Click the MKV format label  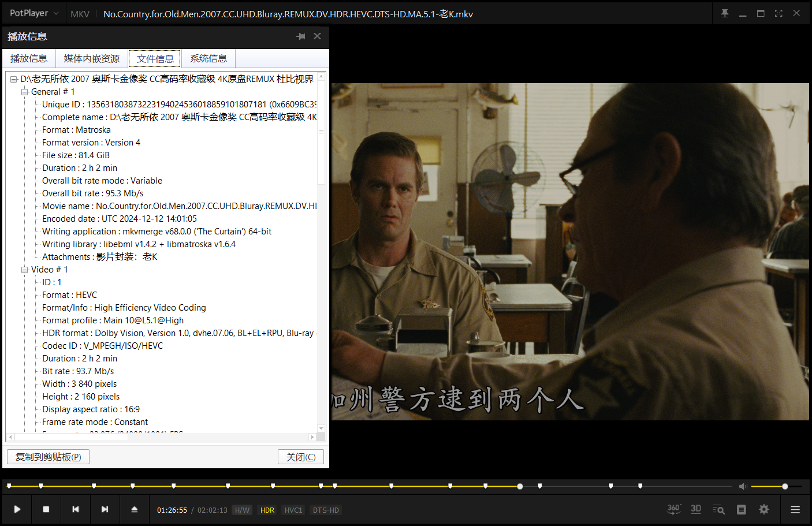80,14
